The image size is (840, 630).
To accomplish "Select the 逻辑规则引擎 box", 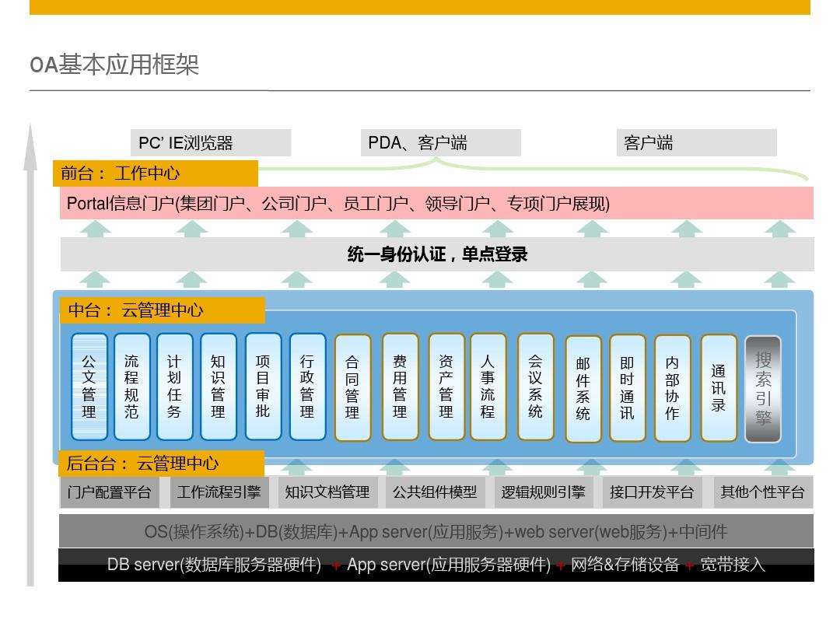I will pos(544,492).
